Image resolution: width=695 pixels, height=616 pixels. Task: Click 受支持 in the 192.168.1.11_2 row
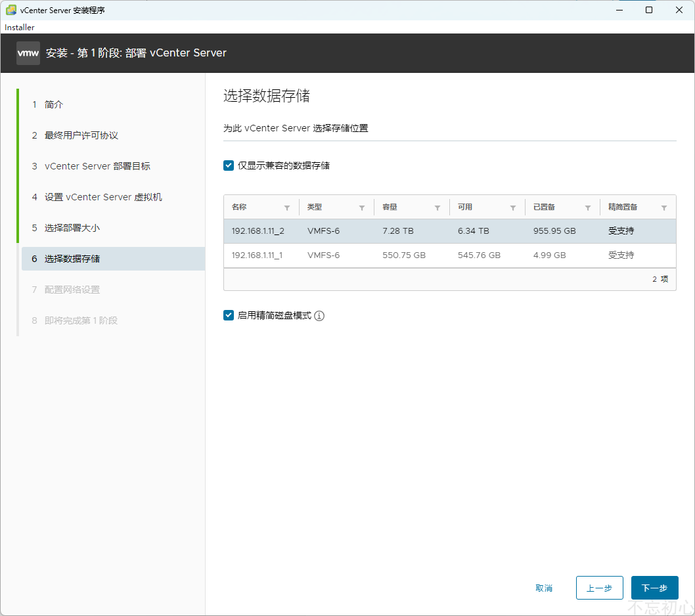click(x=621, y=231)
